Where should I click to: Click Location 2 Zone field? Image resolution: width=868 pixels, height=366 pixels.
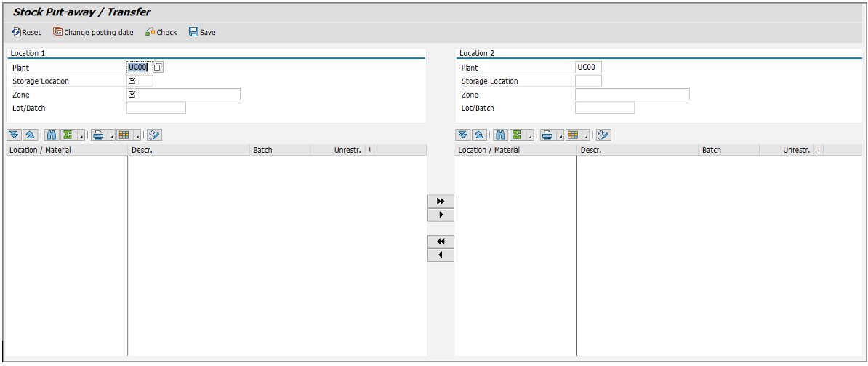click(632, 94)
